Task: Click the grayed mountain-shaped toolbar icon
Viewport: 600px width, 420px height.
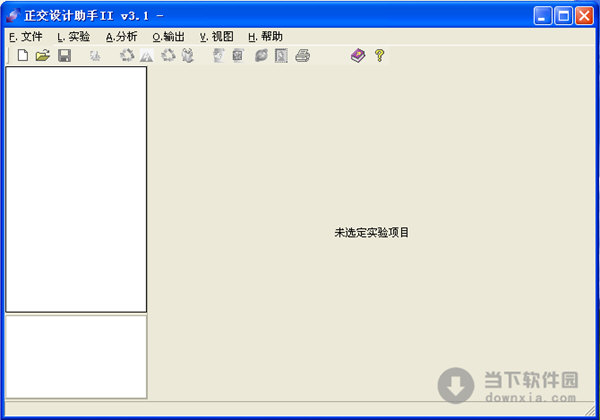Action: tap(147, 56)
